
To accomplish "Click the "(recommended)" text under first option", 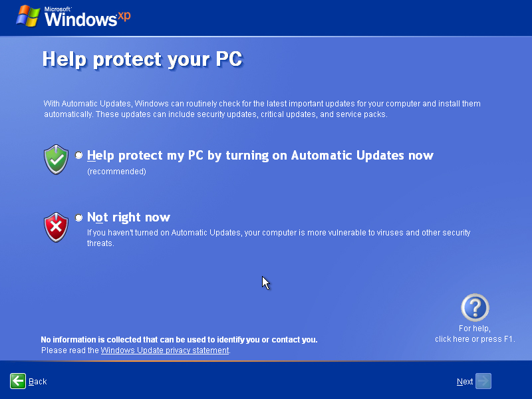I will tap(116, 172).
